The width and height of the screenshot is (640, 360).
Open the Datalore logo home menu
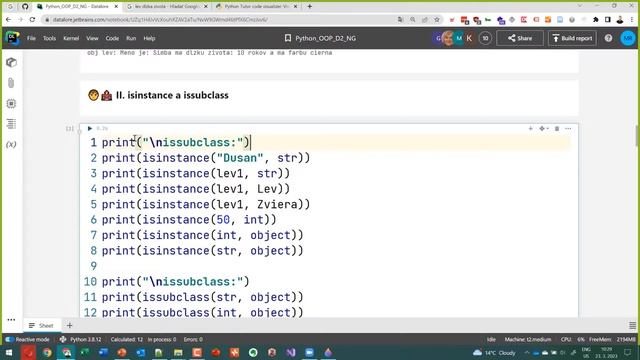(12, 38)
